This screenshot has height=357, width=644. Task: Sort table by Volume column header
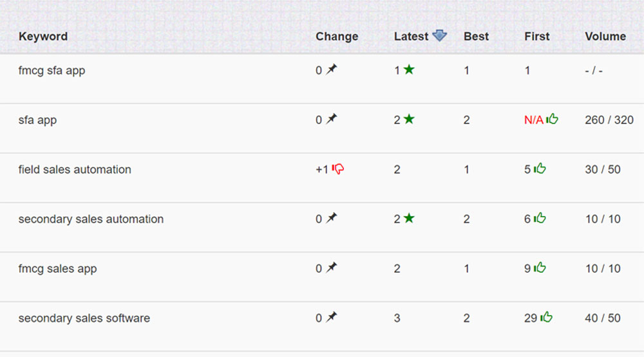pyautogui.click(x=605, y=37)
